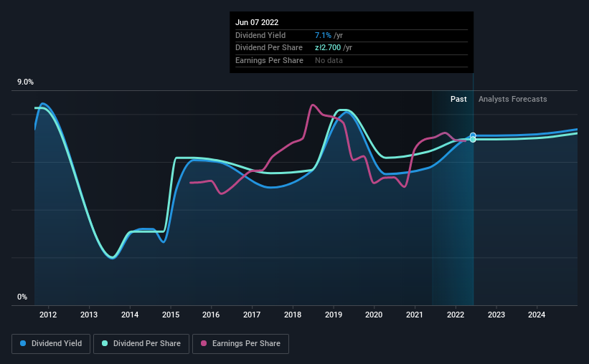Click the 0% y-axis label
Image resolution: width=589 pixels, height=364 pixels.
click(x=22, y=297)
